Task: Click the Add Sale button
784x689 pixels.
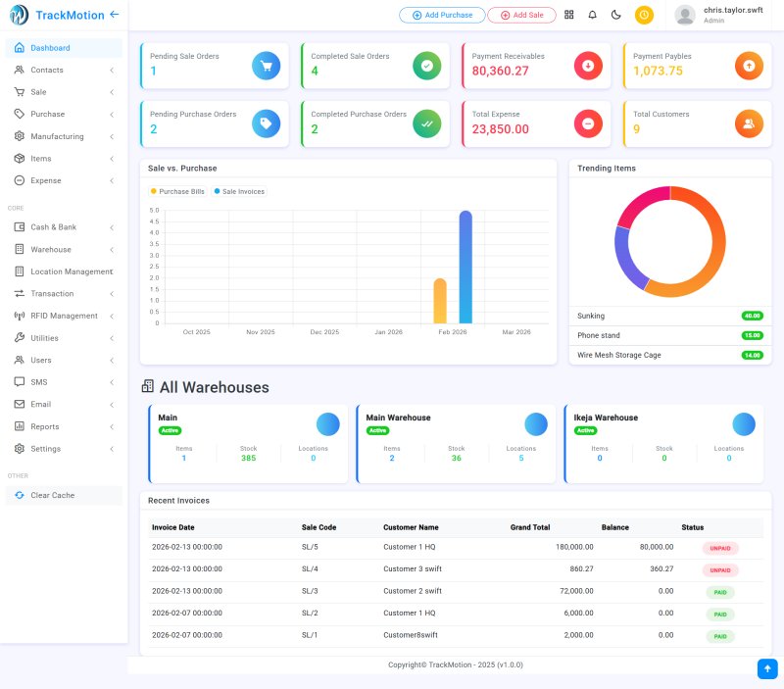Action: tap(521, 15)
